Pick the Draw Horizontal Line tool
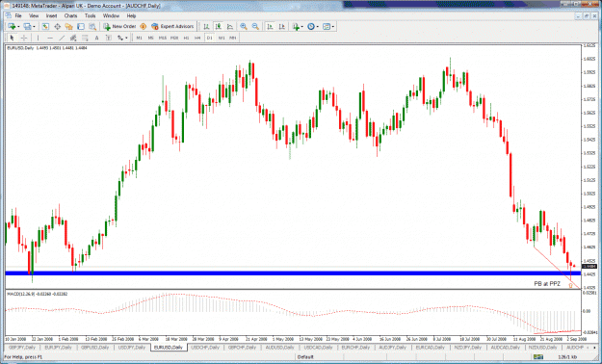 (50, 38)
